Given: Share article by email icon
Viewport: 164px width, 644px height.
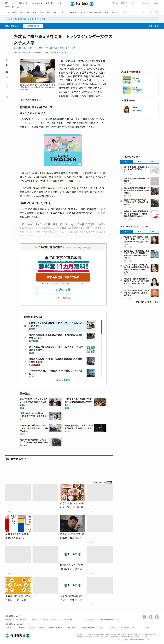Looking at the screenshot, I should [7, 87].
